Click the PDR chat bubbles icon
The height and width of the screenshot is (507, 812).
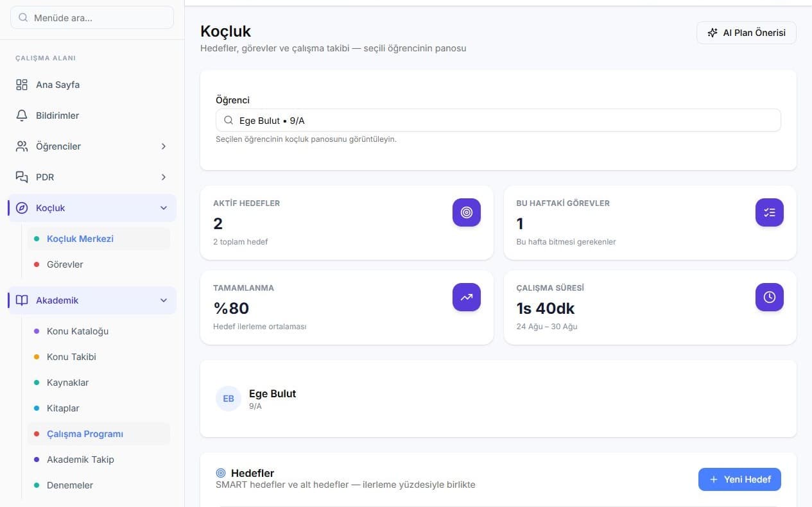coord(22,177)
